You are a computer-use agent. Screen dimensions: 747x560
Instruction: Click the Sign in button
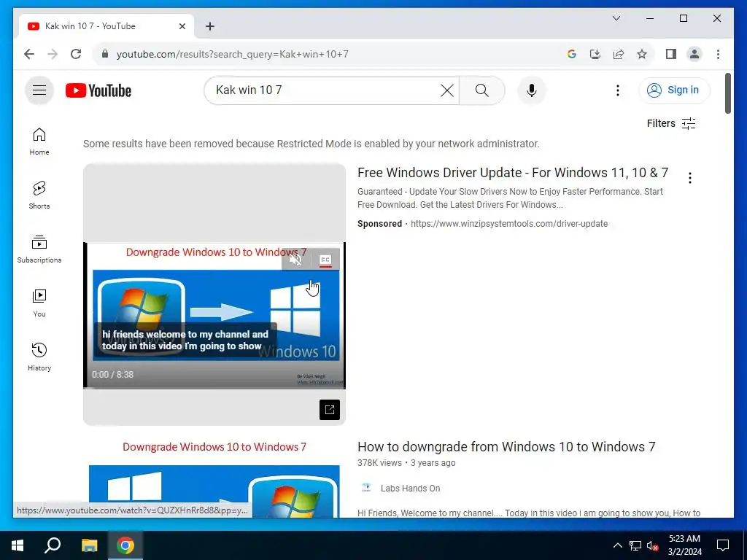(x=674, y=90)
